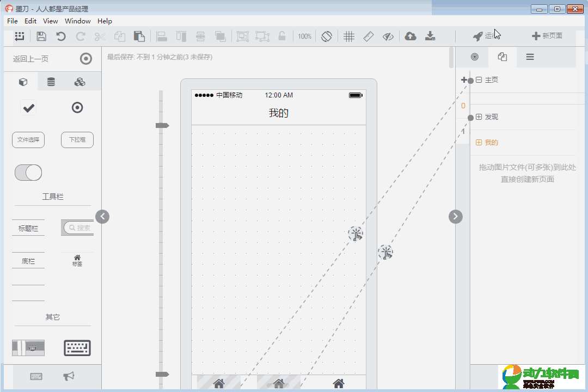Group the selected widgets

click(x=243, y=36)
